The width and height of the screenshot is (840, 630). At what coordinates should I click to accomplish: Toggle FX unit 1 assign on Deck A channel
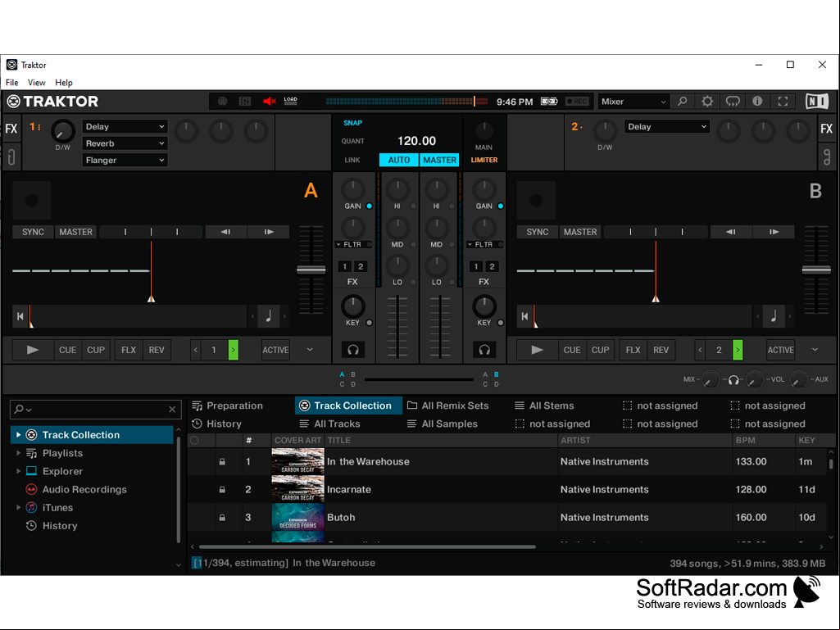pyautogui.click(x=344, y=266)
